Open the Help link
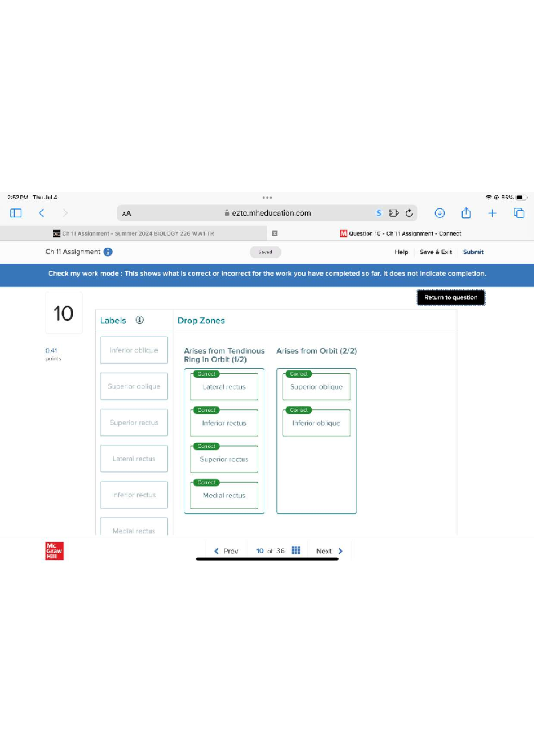 (x=401, y=252)
